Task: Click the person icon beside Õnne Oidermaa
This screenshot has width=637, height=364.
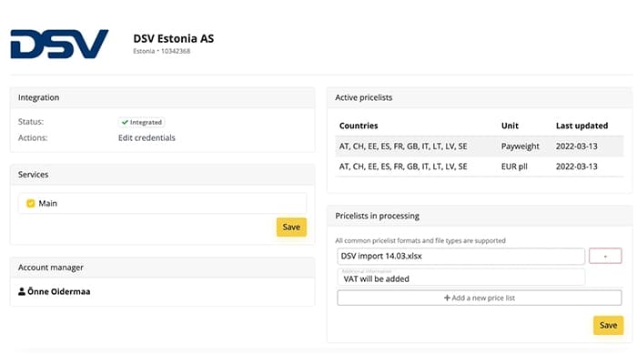Action: click(x=22, y=292)
